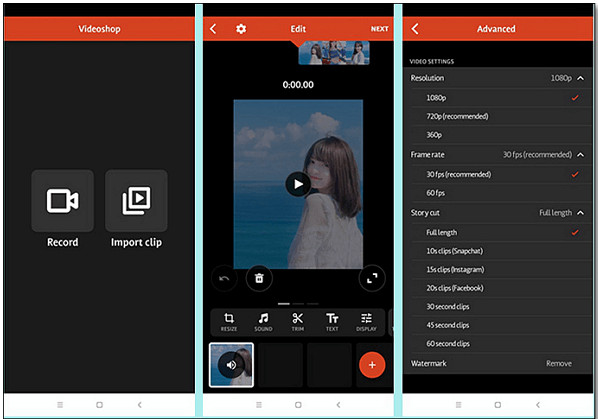Toggle the clip's speaker volume icon
The image size is (598, 419).
tap(231, 365)
